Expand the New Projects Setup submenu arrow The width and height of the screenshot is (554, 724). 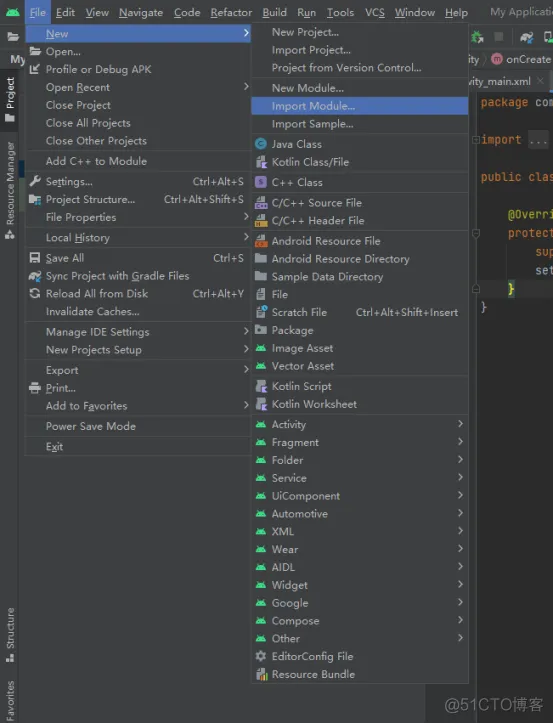click(246, 349)
